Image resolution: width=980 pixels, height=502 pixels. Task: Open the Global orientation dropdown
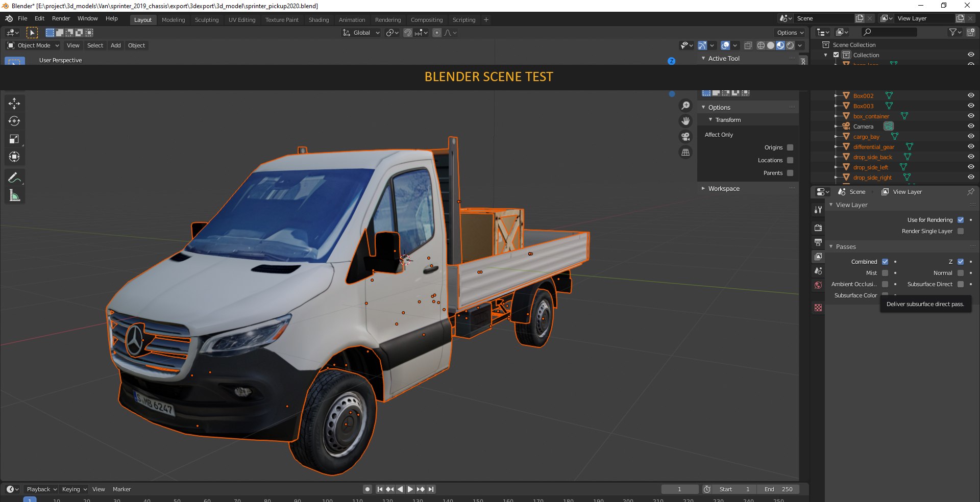[x=361, y=33]
